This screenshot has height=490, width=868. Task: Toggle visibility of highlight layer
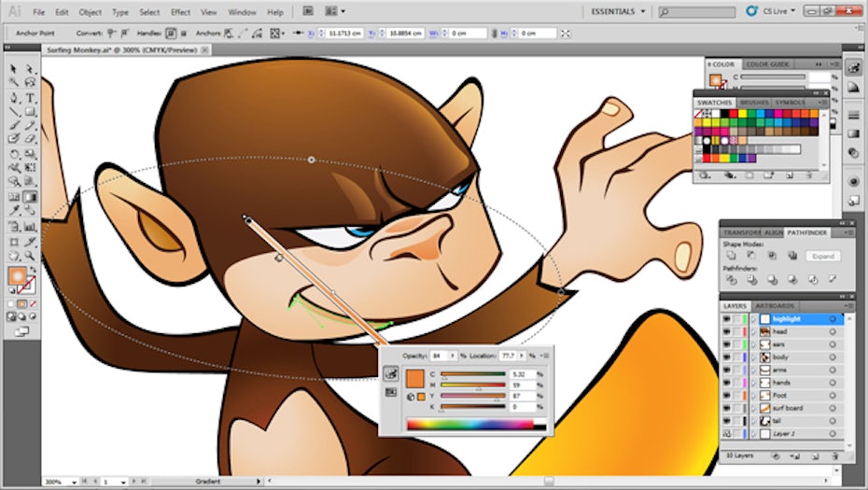(726, 319)
